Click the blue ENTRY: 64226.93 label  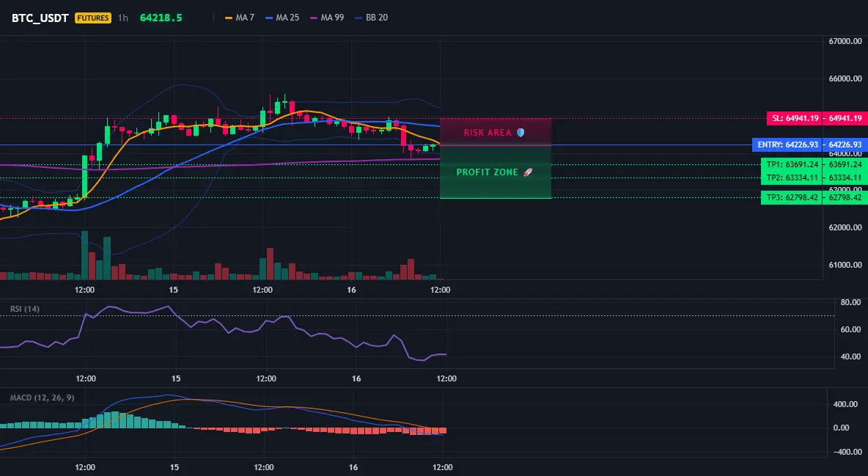click(x=788, y=144)
